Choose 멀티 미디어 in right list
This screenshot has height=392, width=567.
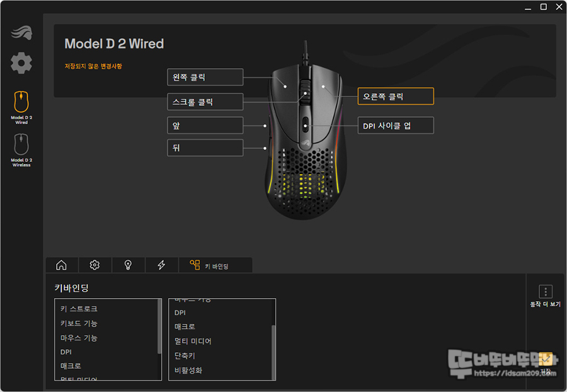(193, 341)
